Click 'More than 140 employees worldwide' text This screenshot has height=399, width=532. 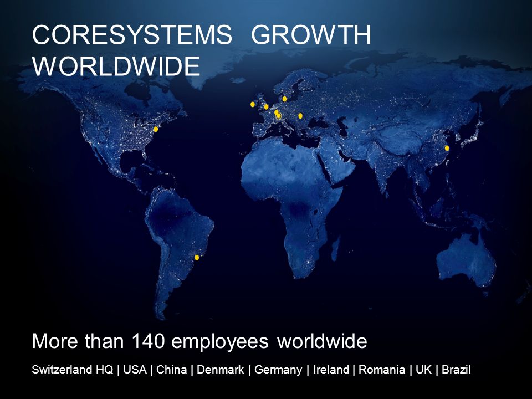point(199,341)
